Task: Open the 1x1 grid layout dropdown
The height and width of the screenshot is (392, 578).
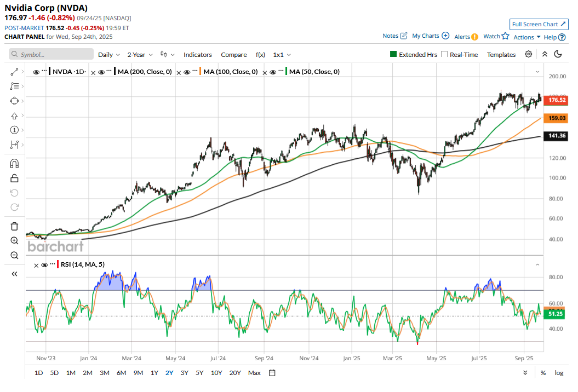Action: tap(282, 55)
